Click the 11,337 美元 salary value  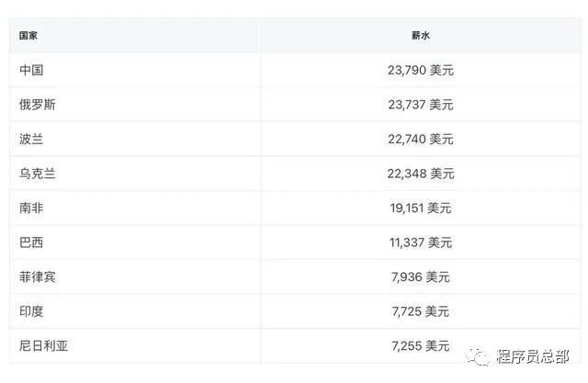tap(421, 242)
